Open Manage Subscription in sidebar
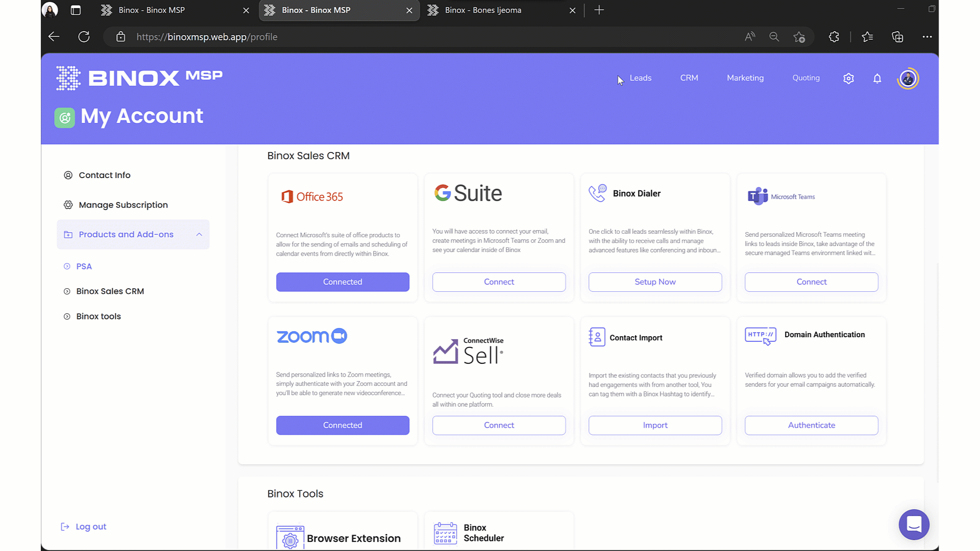 [x=123, y=205]
